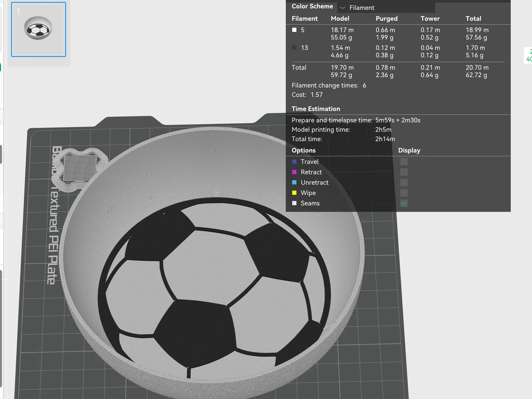Enable the Unretract display checkbox

(404, 183)
